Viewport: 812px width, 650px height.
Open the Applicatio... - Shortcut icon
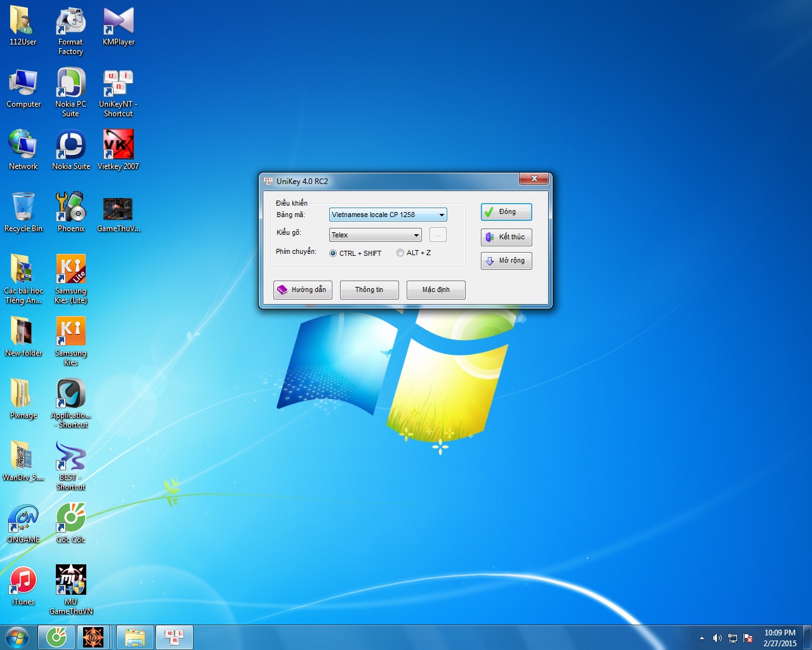coord(71,404)
